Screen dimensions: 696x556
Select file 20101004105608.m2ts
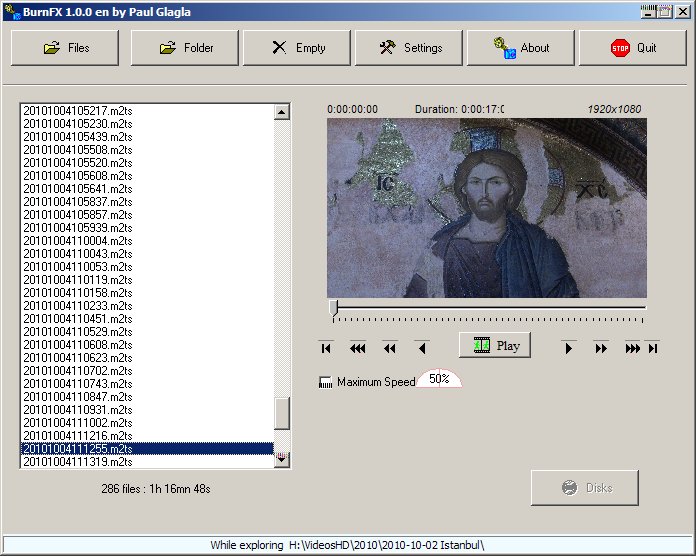coord(147,176)
